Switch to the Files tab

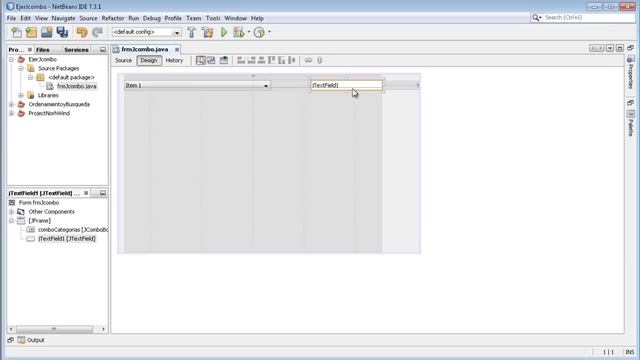42,50
